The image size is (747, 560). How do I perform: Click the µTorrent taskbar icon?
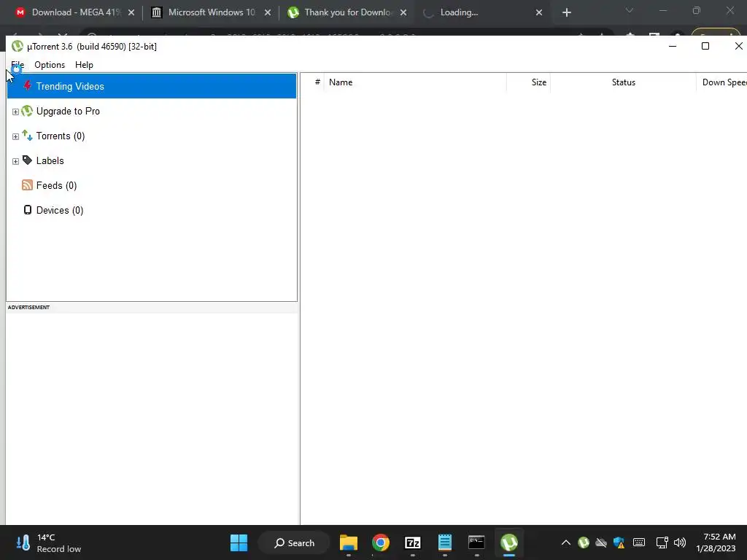pyautogui.click(x=508, y=542)
